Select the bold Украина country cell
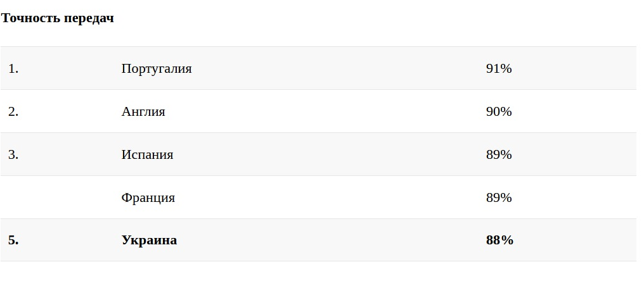644x288 pixels. [149, 241]
